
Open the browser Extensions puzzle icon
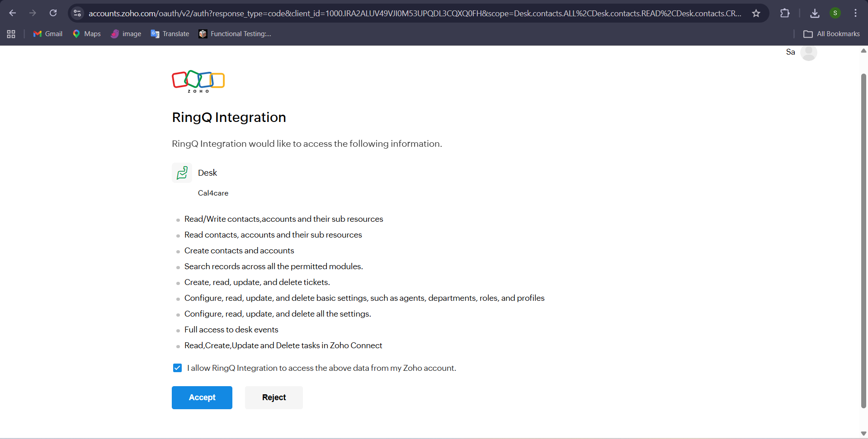click(785, 13)
